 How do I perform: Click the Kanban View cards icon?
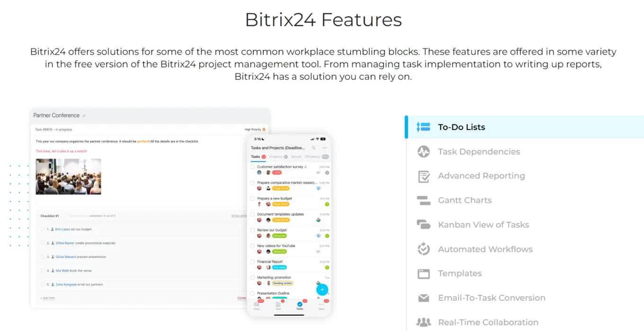(423, 225)
